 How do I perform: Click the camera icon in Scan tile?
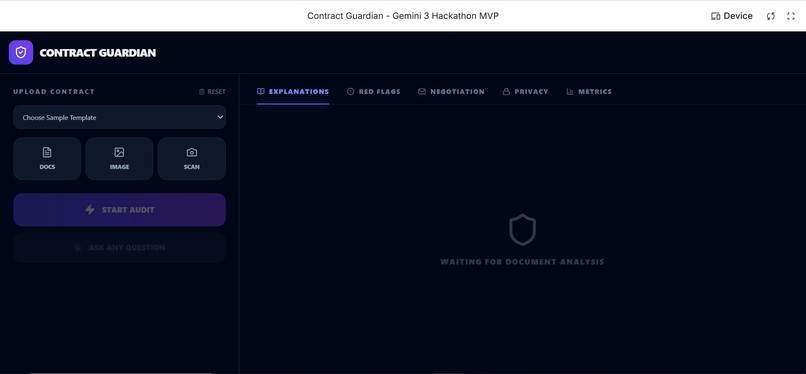192,152
